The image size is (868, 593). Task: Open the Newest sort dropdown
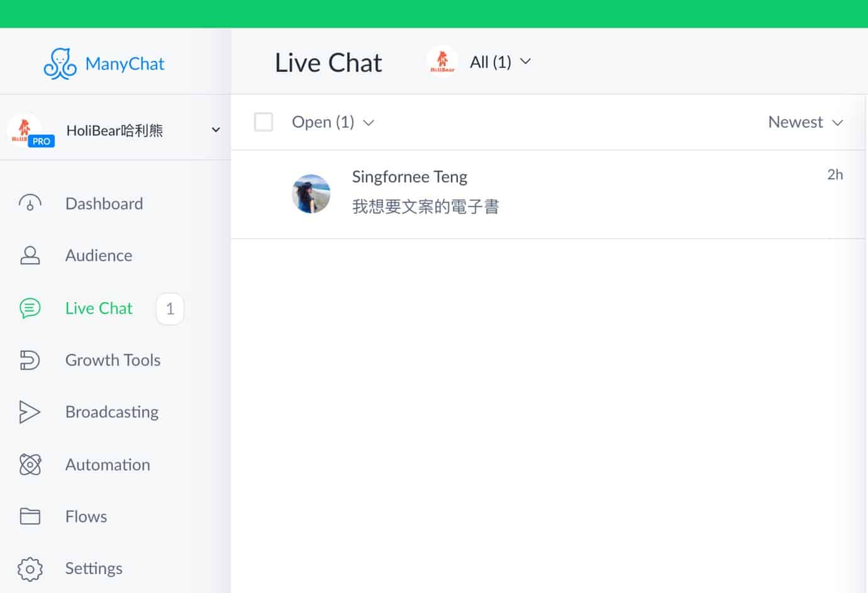click(805, 122)
